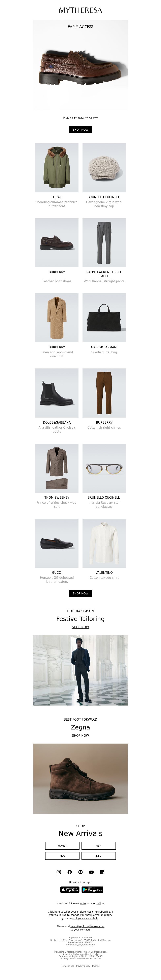Screen dimensions: 161x980
Task: Open the Loewe puffer coat image
Action: pos(57,167)
